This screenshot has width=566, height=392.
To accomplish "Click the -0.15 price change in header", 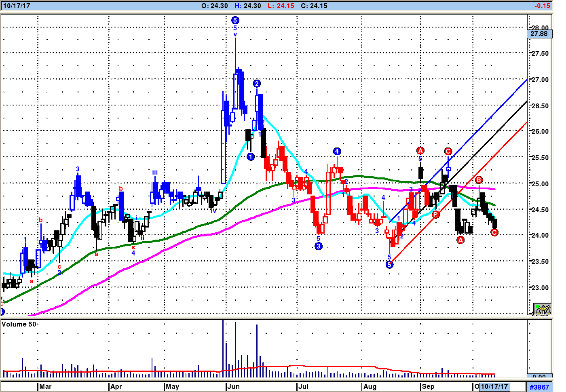I will [x=542, y=6].
